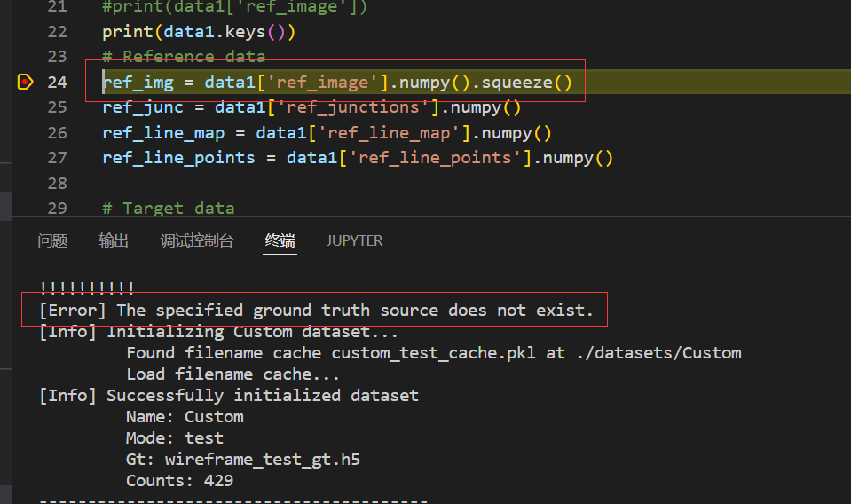Click the ref_img assignment on line 24
The height and width of the screenshot is (504, 851).
point(337,82)
